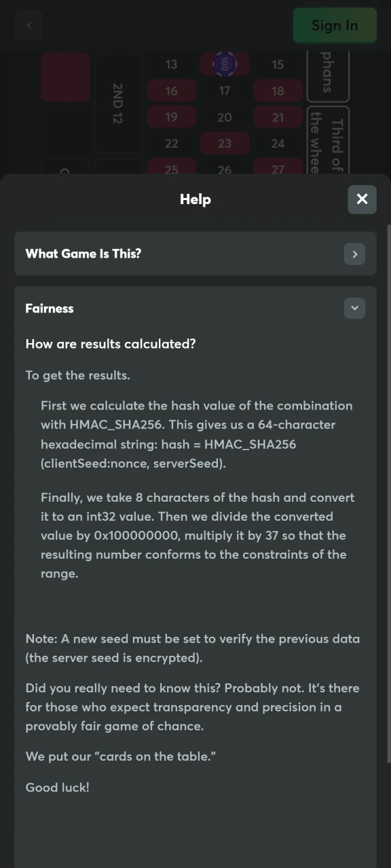Collapse the Fairness section chevron

[354, 309]
